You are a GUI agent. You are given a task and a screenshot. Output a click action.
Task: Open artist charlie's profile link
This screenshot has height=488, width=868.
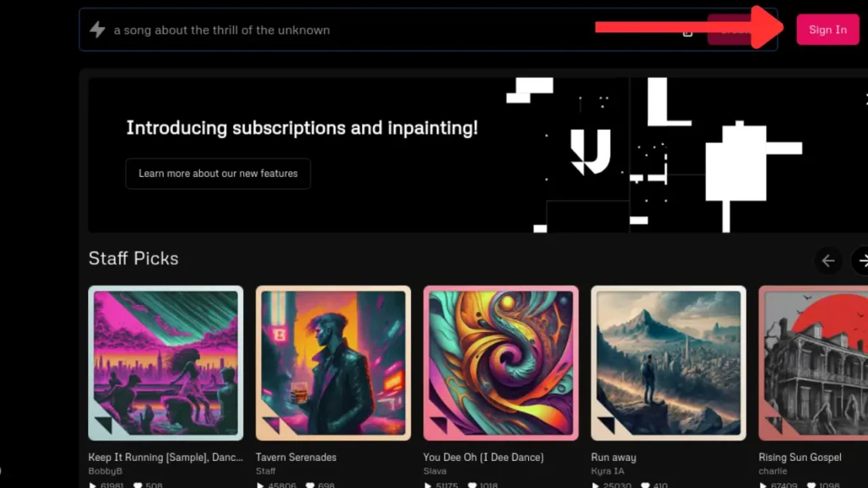pyautogui.click(x=772, y=471)
